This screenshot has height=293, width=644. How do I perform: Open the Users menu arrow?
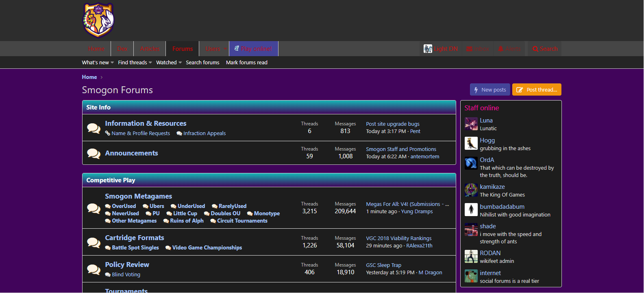coord(225,49)
